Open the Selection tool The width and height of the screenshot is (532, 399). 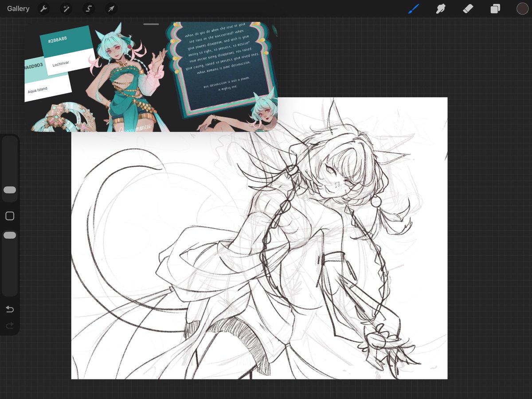(x=89, y=8)
